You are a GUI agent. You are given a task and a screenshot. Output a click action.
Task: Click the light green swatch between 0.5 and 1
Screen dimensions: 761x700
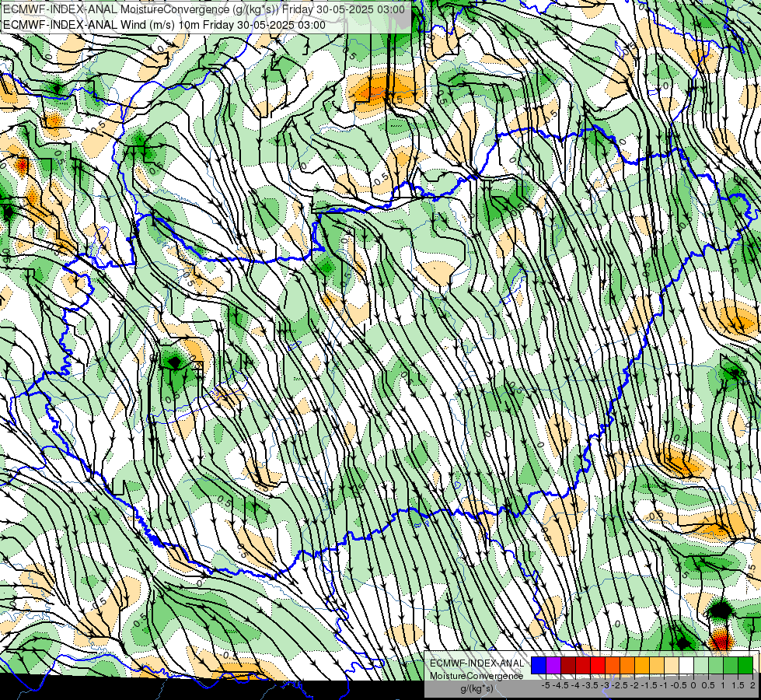point(716,665)
